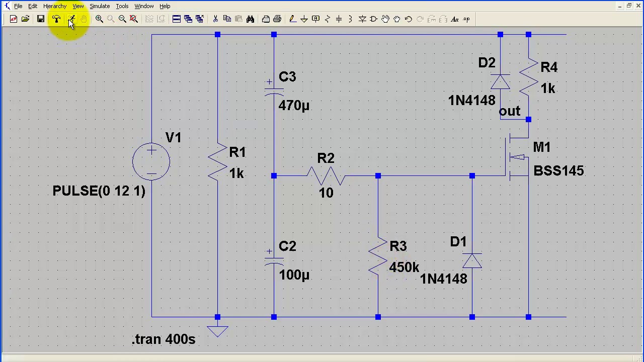The width and height of the screenshot is (644, 362).
Task: Zoom to fit the full schematic
Action: (134, 19)
